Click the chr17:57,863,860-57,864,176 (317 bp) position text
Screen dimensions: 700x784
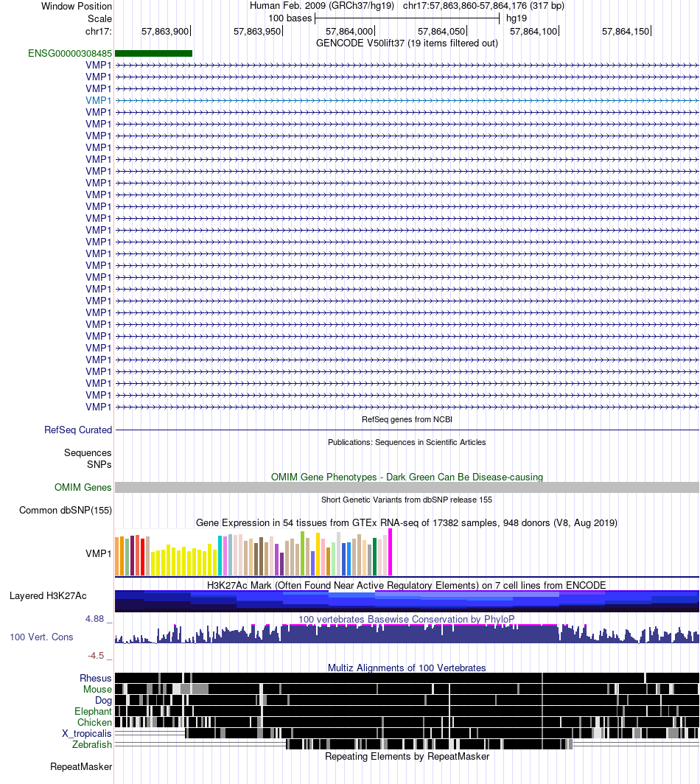pos(483,6)
